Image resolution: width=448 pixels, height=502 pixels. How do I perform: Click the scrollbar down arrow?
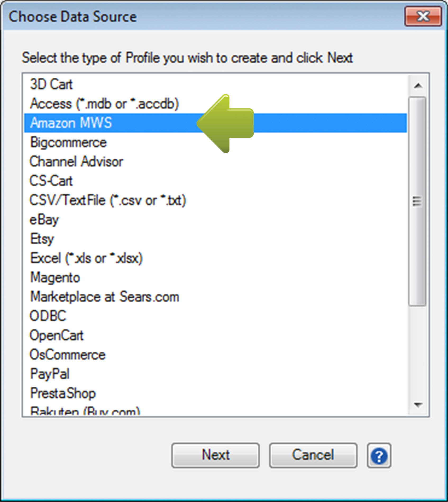coord(417,404)
